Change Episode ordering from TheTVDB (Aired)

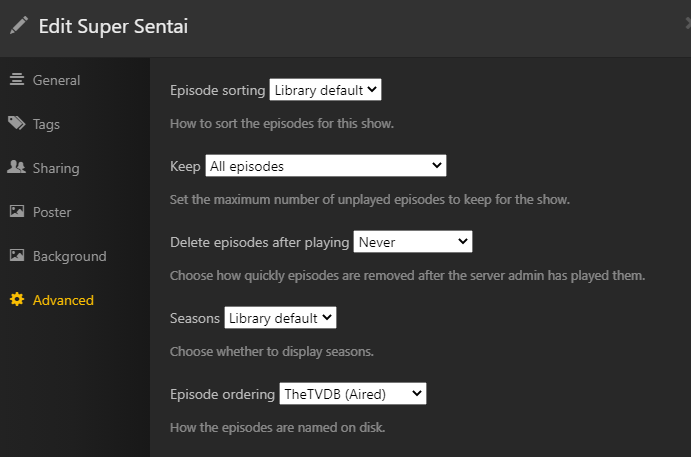353,394
